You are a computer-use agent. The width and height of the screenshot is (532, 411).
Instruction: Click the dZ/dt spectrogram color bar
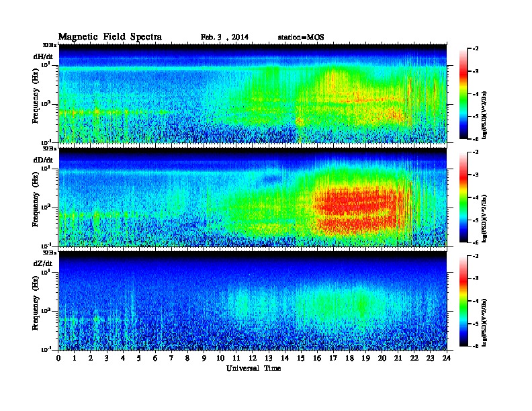tap(463, 301)
